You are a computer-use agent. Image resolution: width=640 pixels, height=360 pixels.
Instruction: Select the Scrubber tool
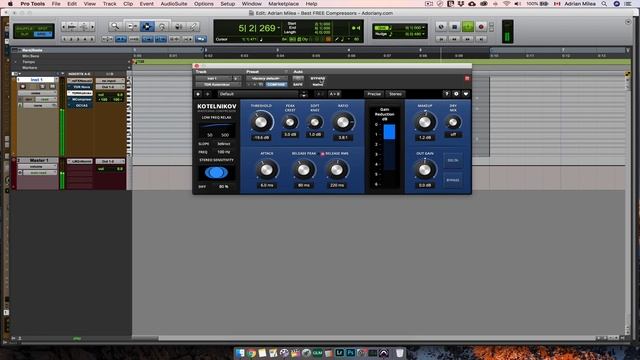coord(178,27)
